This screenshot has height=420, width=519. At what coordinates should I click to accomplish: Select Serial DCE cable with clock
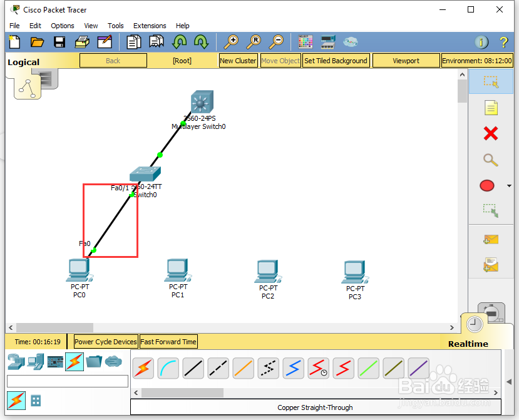point(318,368)
